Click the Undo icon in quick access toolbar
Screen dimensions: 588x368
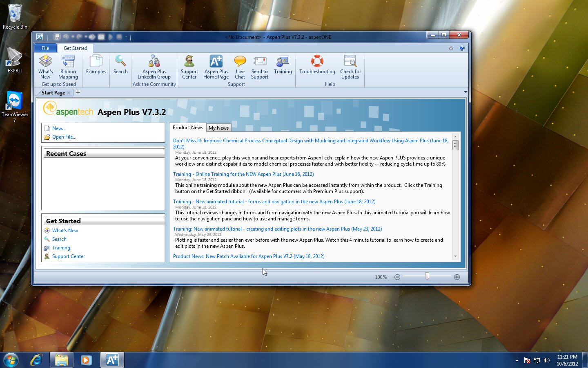(66, 37)
